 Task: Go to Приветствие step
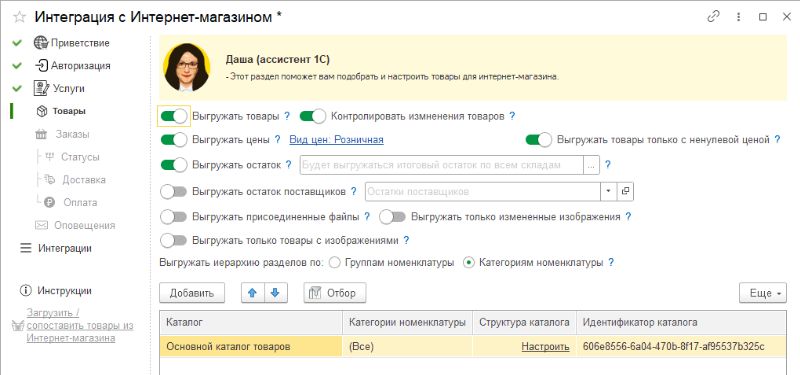[x=80, y=43]
